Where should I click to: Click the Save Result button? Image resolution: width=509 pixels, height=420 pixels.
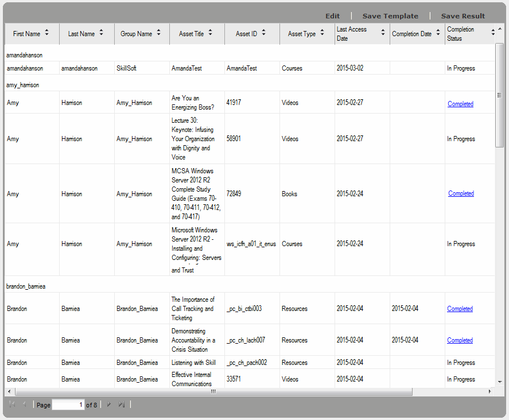click(463, 15)
